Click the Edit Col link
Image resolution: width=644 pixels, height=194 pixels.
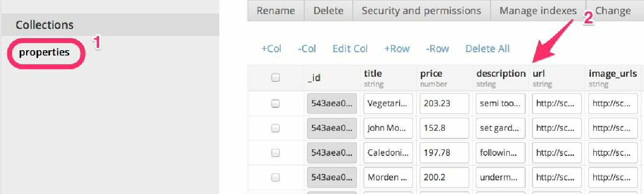point(350,49)
